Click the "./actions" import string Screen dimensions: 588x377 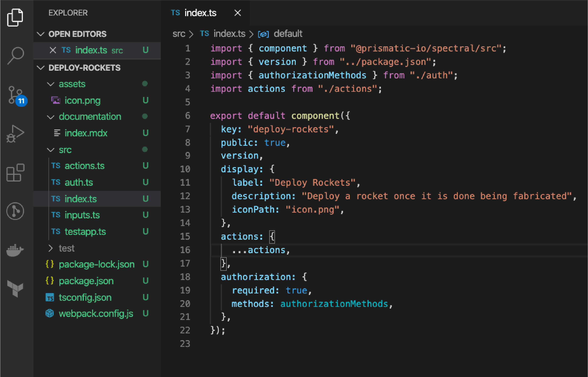click(348, 89)
